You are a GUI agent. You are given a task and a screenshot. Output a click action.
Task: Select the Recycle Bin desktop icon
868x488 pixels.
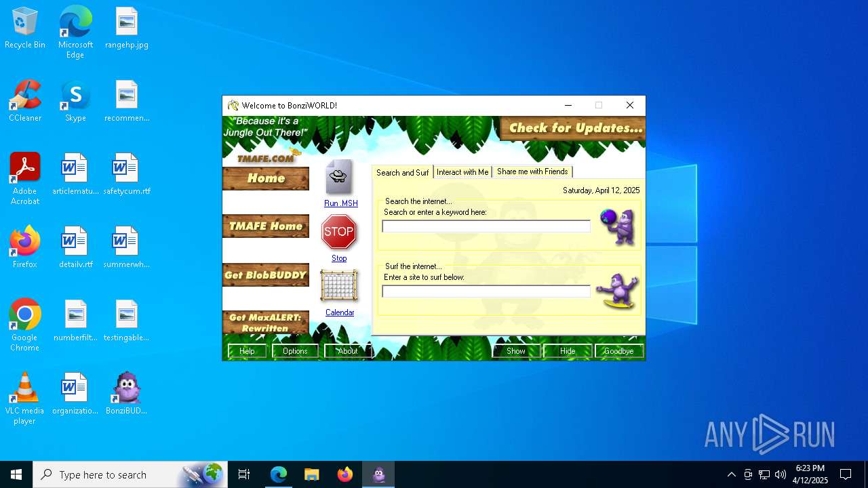pyautogui.click(x=25, y=28)
